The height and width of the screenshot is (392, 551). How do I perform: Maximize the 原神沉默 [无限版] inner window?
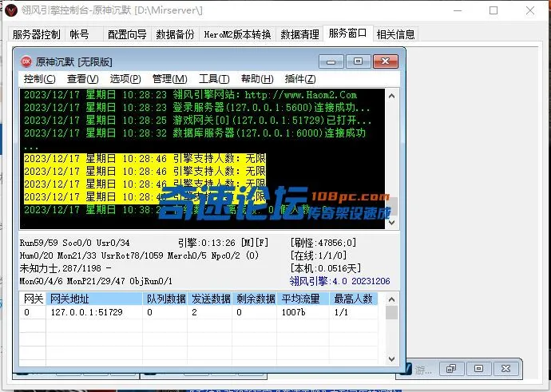tap(358, 61)
